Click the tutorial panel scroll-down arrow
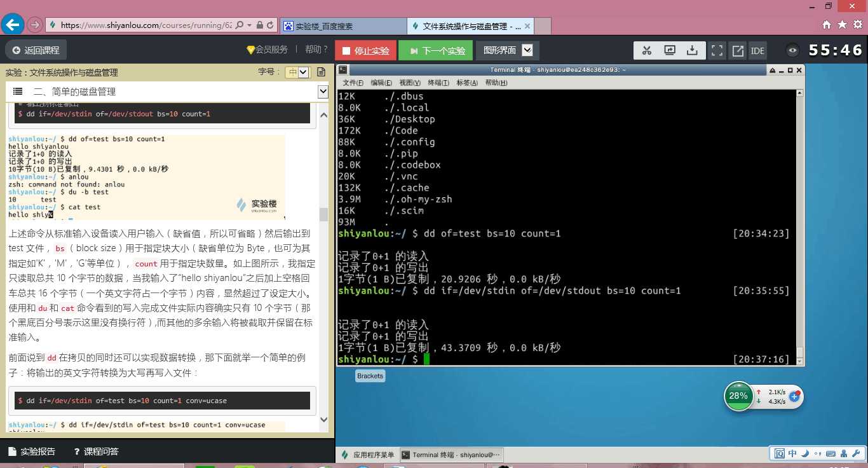The height and width of the screenshot is (468, 868). (x=323, y=420)
